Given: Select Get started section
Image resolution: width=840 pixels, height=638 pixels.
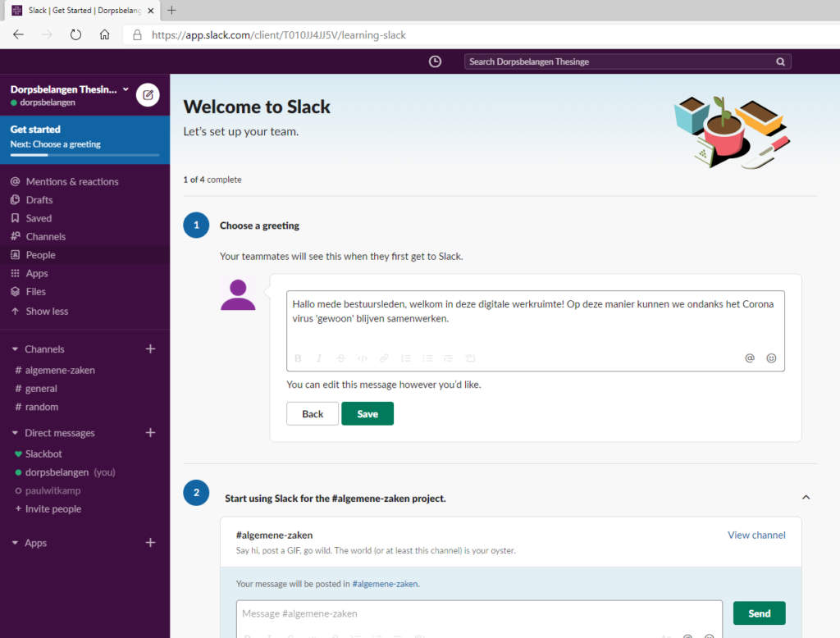Looking at the screenshot, I should coord(84,139).
